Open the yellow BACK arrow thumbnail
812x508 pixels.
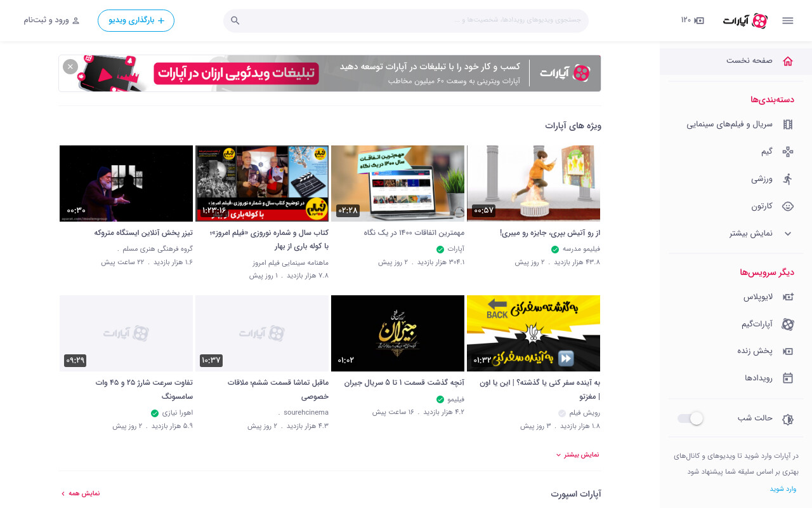pyautogui.click(x=534, y=333)
